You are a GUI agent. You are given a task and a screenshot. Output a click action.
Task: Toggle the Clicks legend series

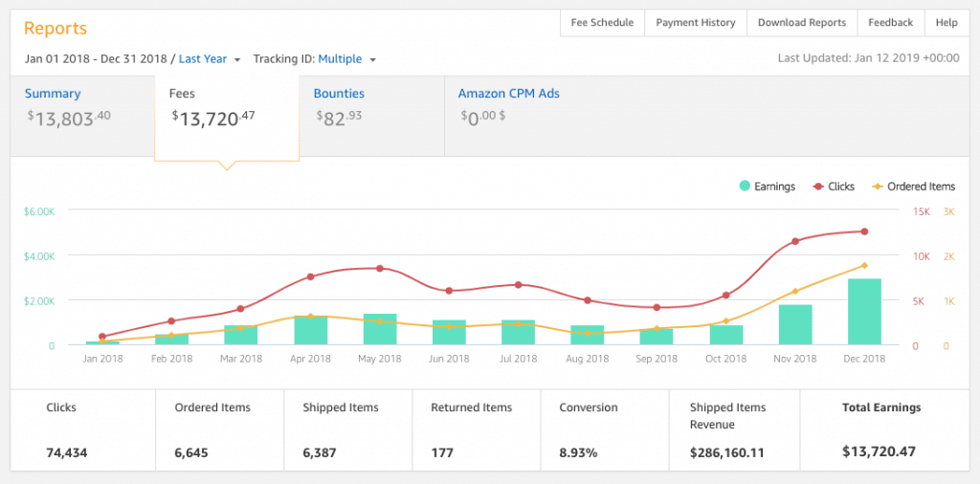834,187
